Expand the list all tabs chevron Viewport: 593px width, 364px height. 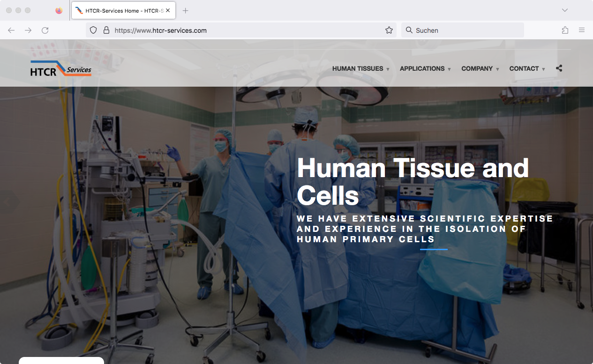tap(565, 10)
